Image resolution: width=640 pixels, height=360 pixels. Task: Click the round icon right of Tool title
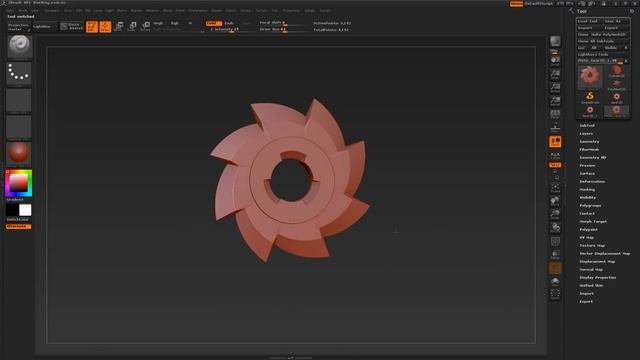[632, 11]
